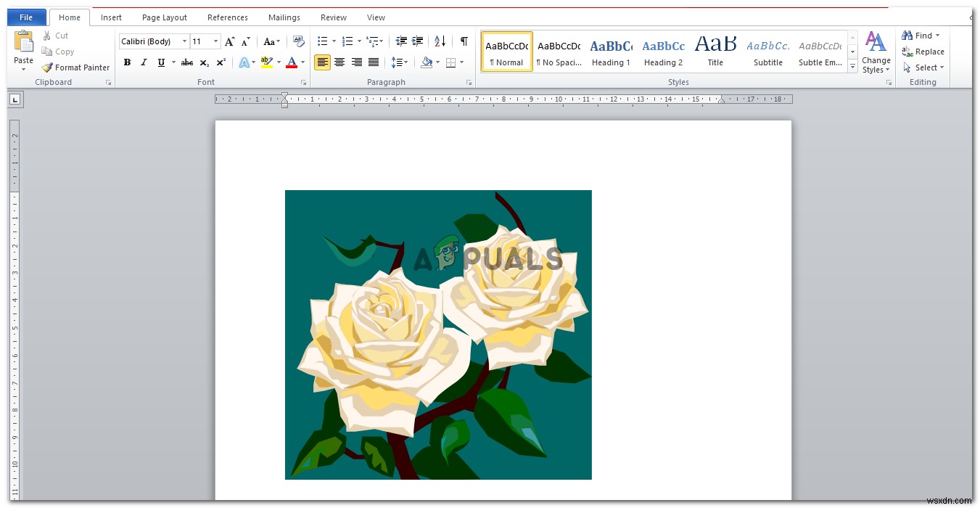Switch to the Review tab

(x=334, y=17)
